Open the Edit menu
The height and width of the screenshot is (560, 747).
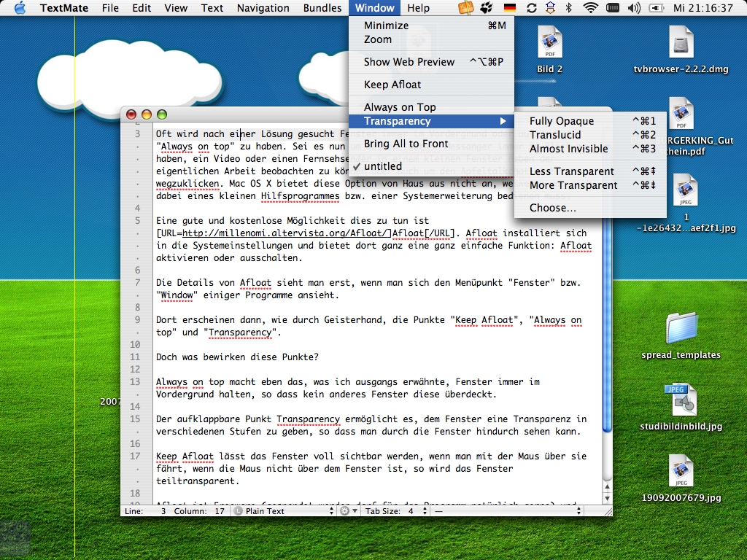(142, 7)
